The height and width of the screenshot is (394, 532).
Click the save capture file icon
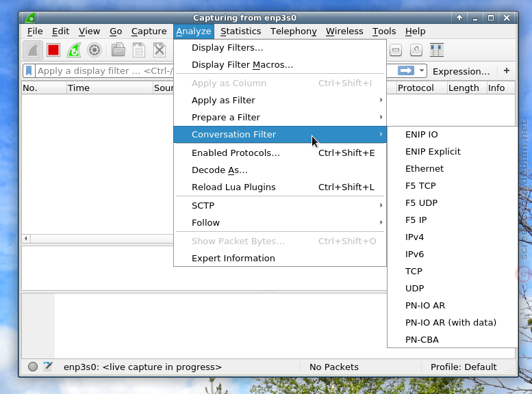(x=139, y=50)
